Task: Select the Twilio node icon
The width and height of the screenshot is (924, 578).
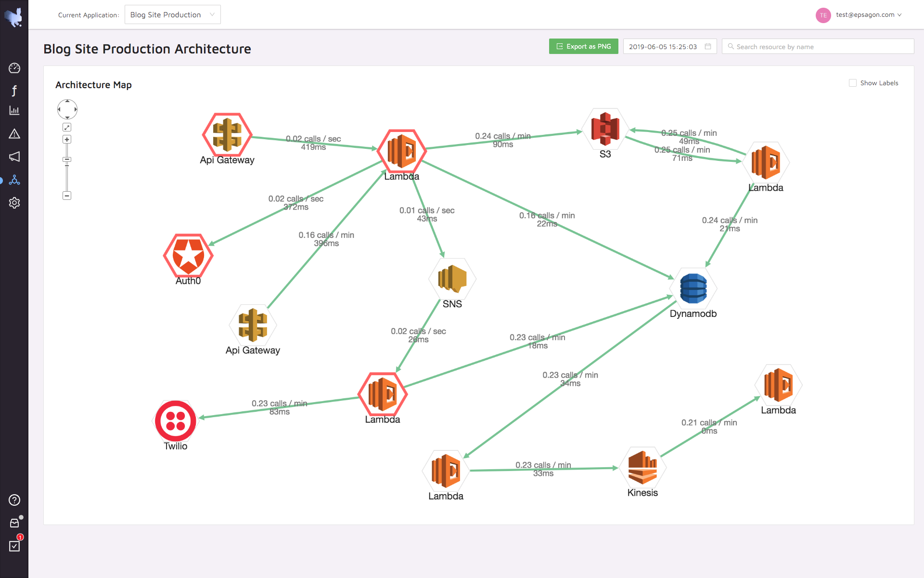Action: (176, 421)
